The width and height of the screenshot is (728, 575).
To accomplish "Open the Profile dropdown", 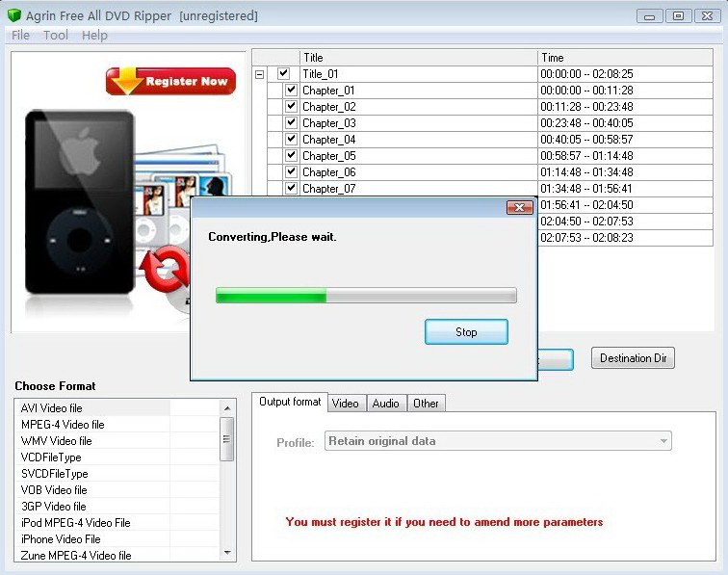I will (498, 441).
